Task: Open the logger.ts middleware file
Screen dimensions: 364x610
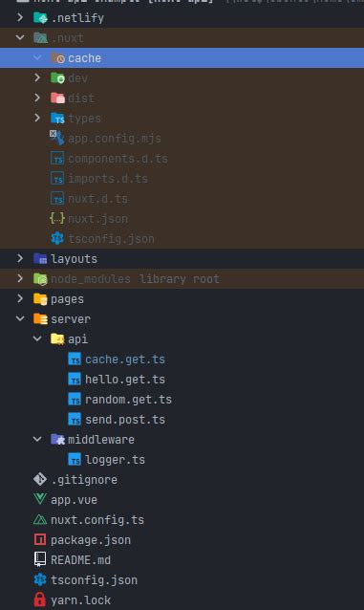Action: tap(115, 460)
